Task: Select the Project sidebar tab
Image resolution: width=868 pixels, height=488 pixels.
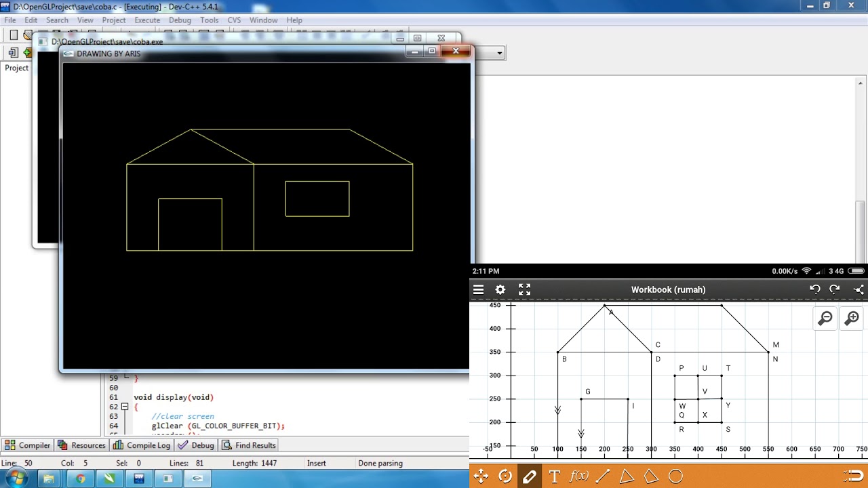Action: 17,68
